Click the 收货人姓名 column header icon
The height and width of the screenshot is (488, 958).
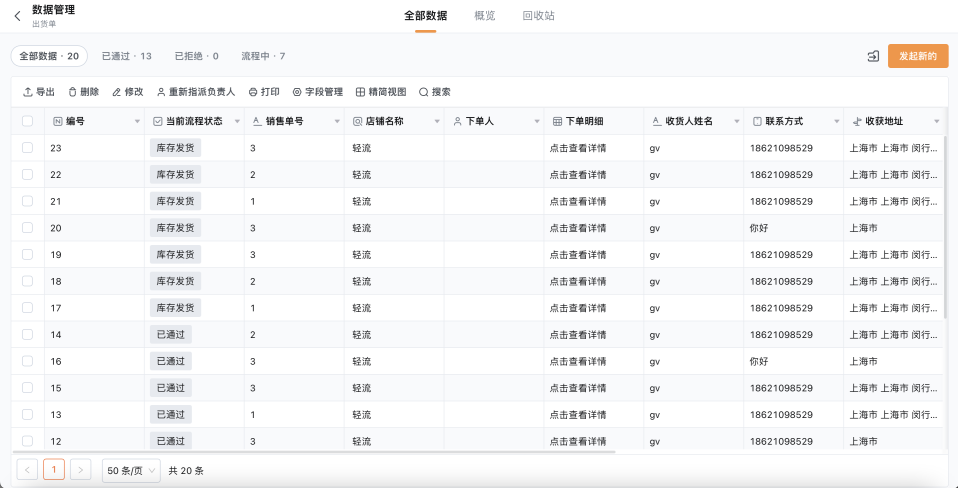[657, 122]
